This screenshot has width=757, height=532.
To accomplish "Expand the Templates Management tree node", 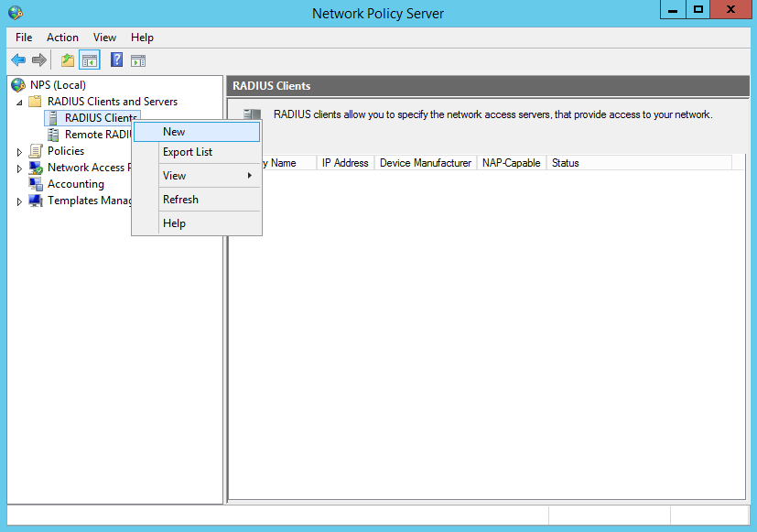I will 20,201.
